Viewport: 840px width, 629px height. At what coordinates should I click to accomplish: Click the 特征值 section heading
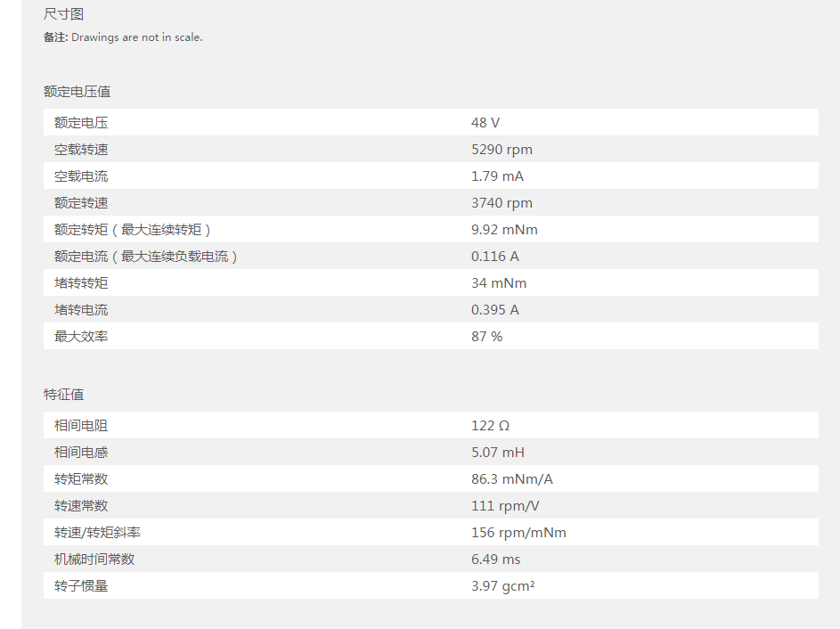coord(63,395)
